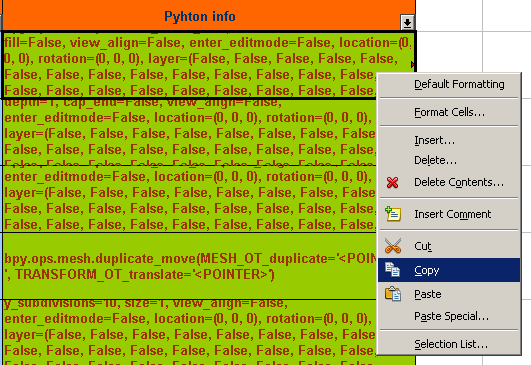Click the scissors Cut icon

click(393, 246)
